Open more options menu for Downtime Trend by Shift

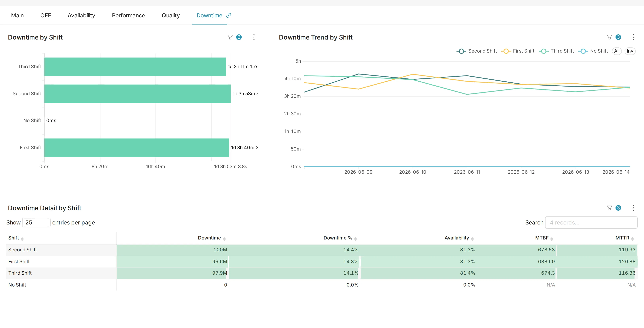[x=633, y=37]
